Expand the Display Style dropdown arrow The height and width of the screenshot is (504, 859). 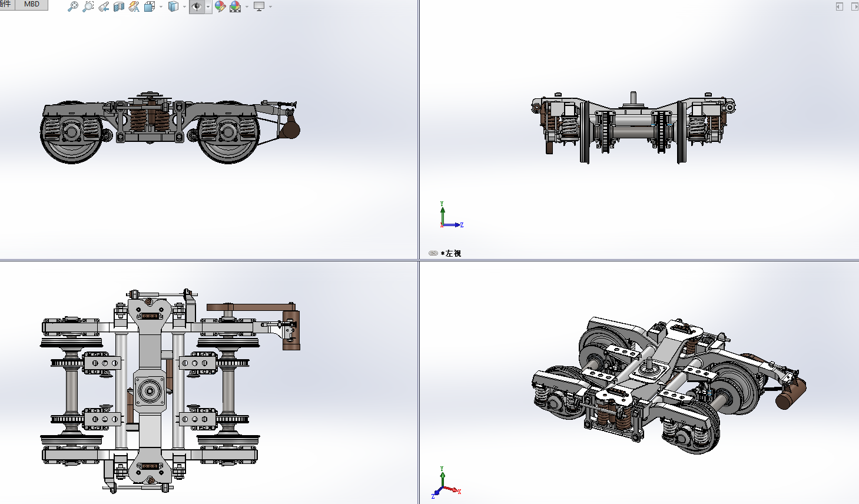(184, 7)
